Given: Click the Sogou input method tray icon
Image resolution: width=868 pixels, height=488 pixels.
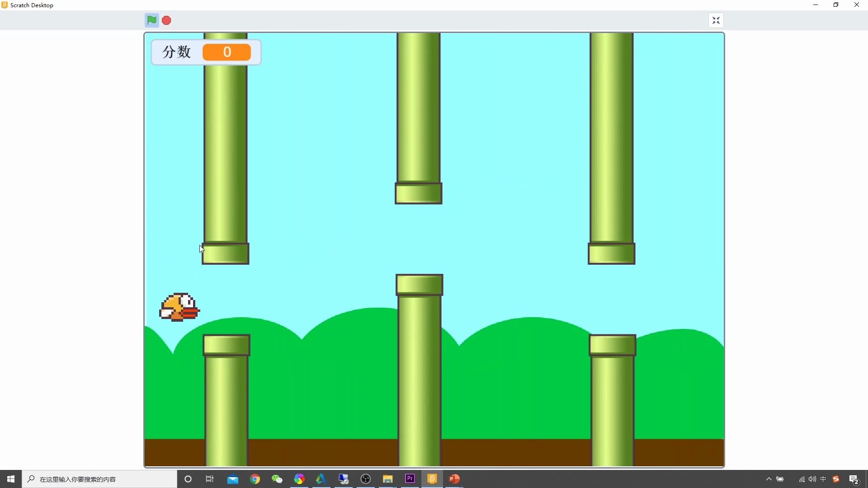Looking at the screenshot, I should tap(836, 479).
